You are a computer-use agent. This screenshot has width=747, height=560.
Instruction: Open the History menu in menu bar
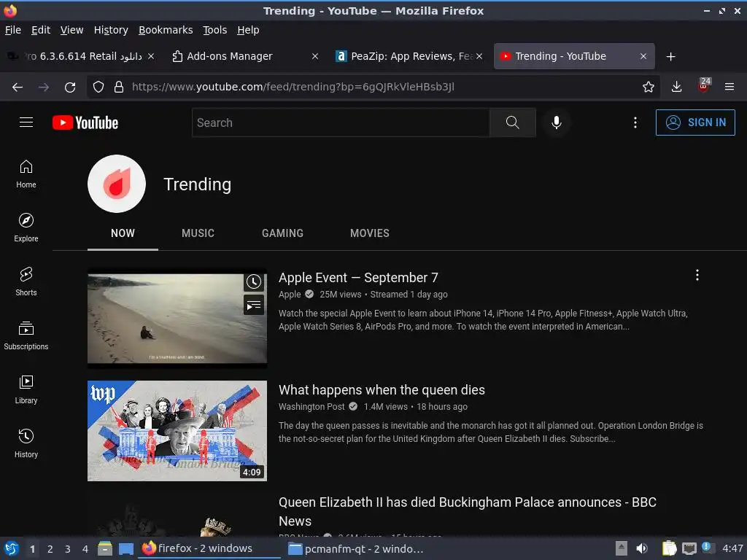click(x=111, y=30)
